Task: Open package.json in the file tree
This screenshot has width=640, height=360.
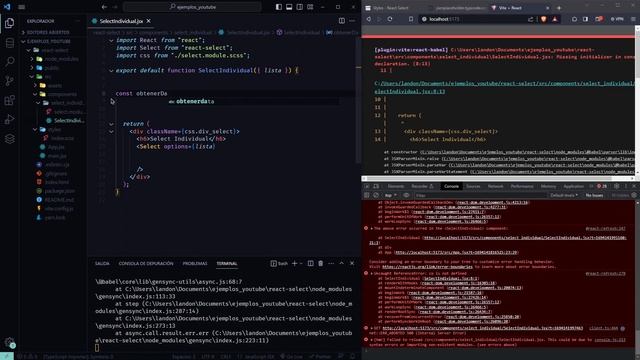Action: click(x=56, y=191)
